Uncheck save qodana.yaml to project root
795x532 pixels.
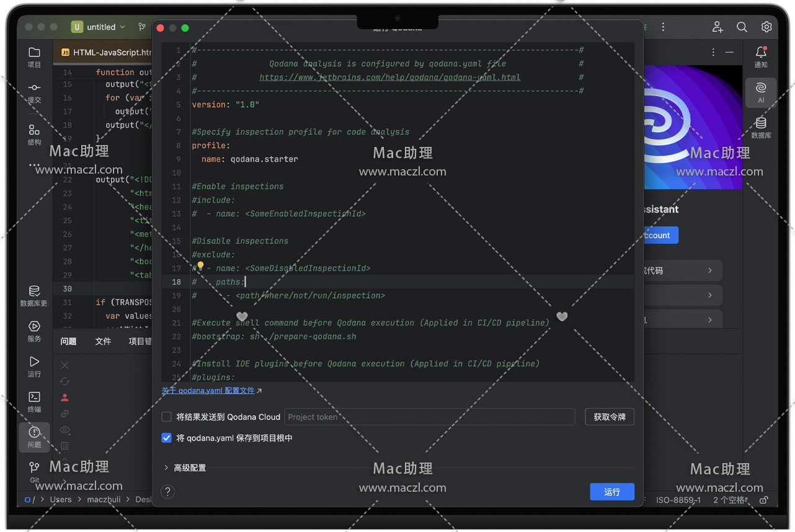click(166, 438)
